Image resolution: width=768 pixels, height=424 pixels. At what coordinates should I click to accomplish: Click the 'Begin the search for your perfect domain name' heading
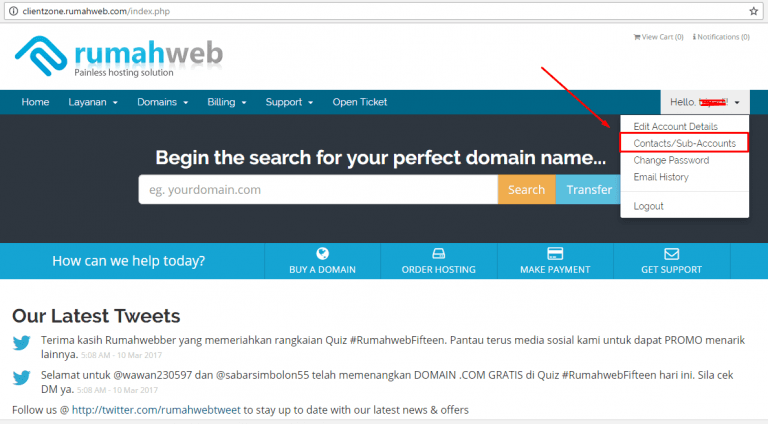[x=381, y=158]
